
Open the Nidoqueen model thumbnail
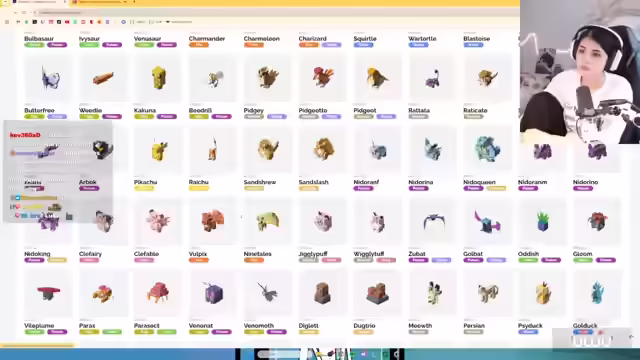pyautogui.click(x=487, y=149)
